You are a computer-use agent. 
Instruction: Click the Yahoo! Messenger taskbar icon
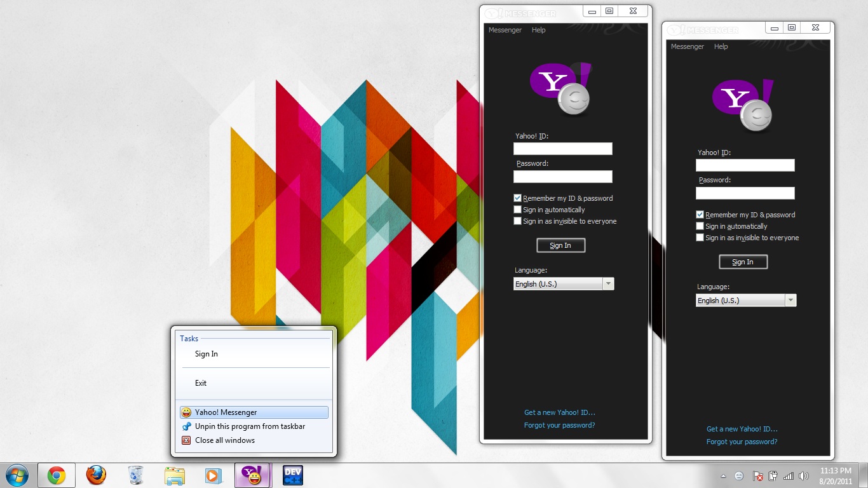pos(254,475)
